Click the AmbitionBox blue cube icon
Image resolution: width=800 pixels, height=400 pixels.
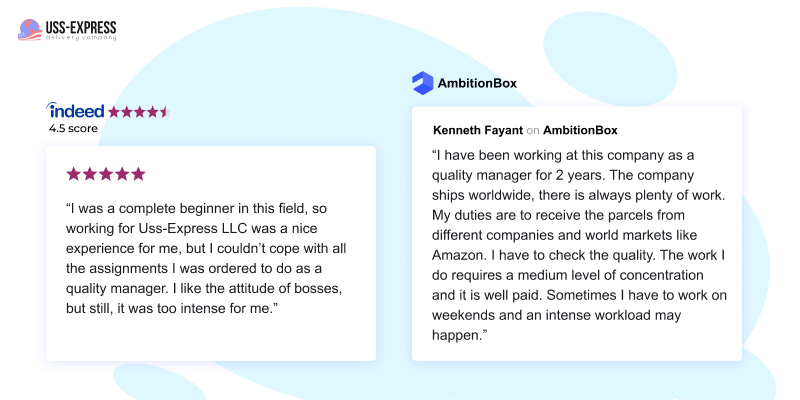[x=422, y=83]
